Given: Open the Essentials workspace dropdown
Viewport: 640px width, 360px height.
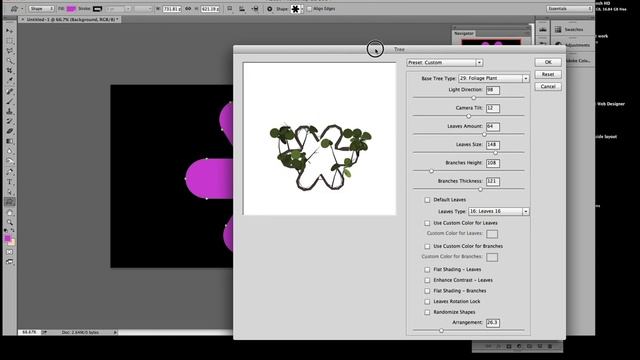Looking at the screenshot, I should pyautogui.click(x=569, y=9).
